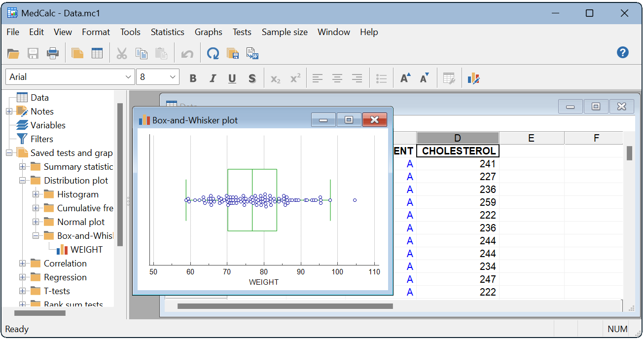Image resolution: width=644 pixels, height=340 pixels.
Task: Click cholesterol value 259 cell
Action: [x=458, y=202]
